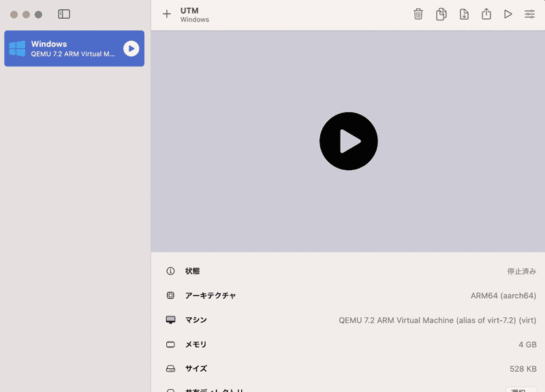Click the display icon beside マシン
Screen dimensions: 545x392
pyautogui.click(x=171, y=320)
